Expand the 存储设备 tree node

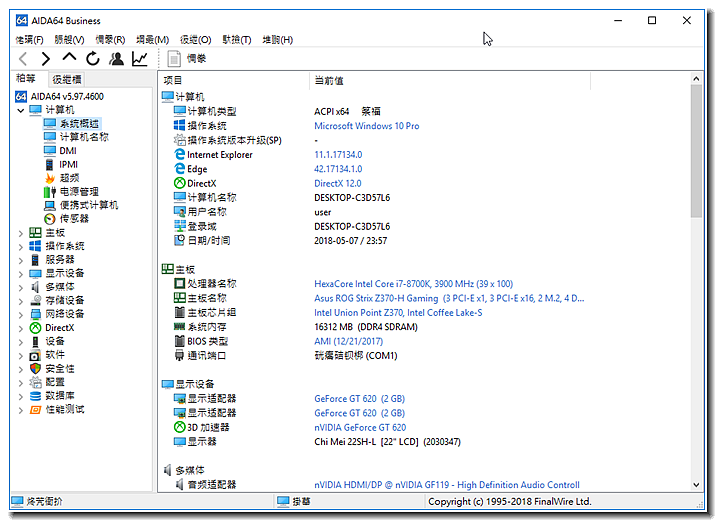pos(21,301)
